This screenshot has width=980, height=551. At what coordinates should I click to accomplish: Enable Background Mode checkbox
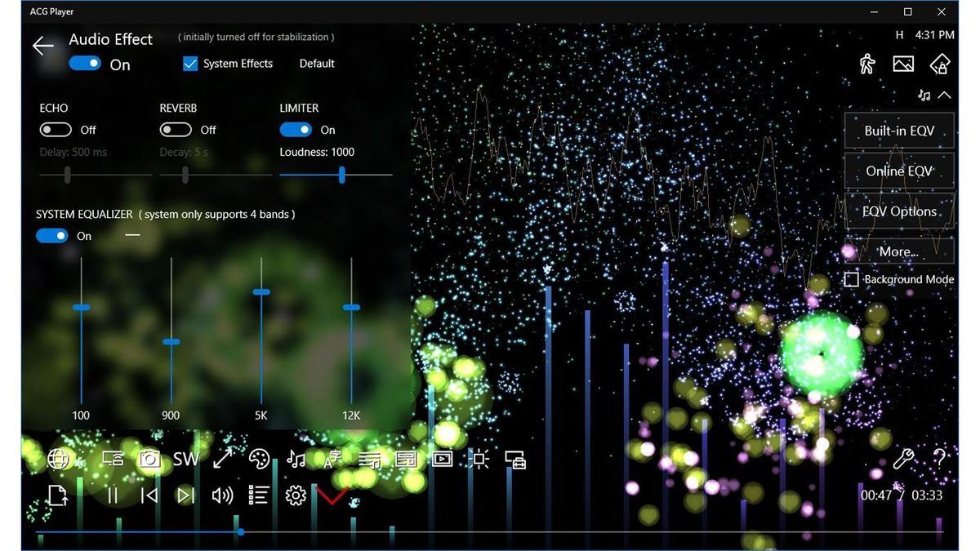tap(851, 279)
